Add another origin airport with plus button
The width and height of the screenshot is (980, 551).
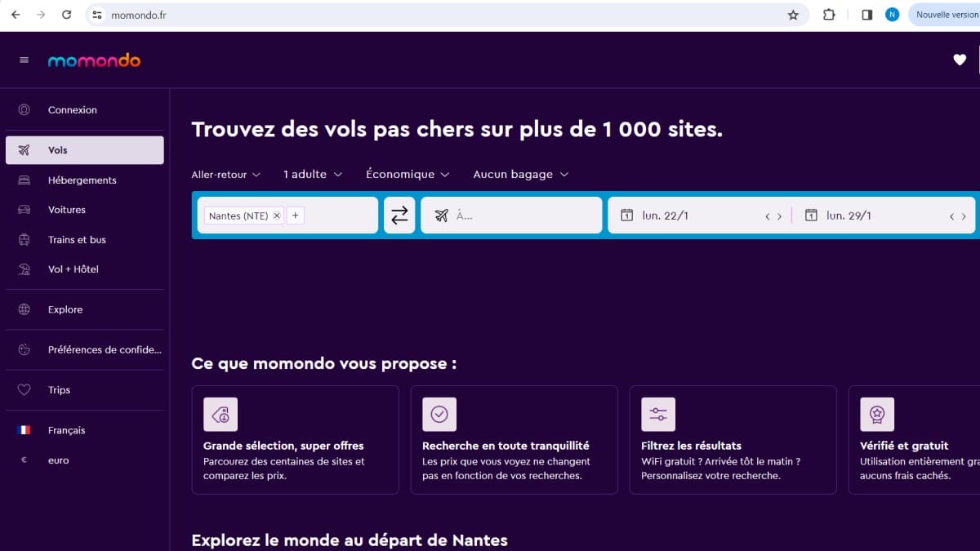(296, 216)
